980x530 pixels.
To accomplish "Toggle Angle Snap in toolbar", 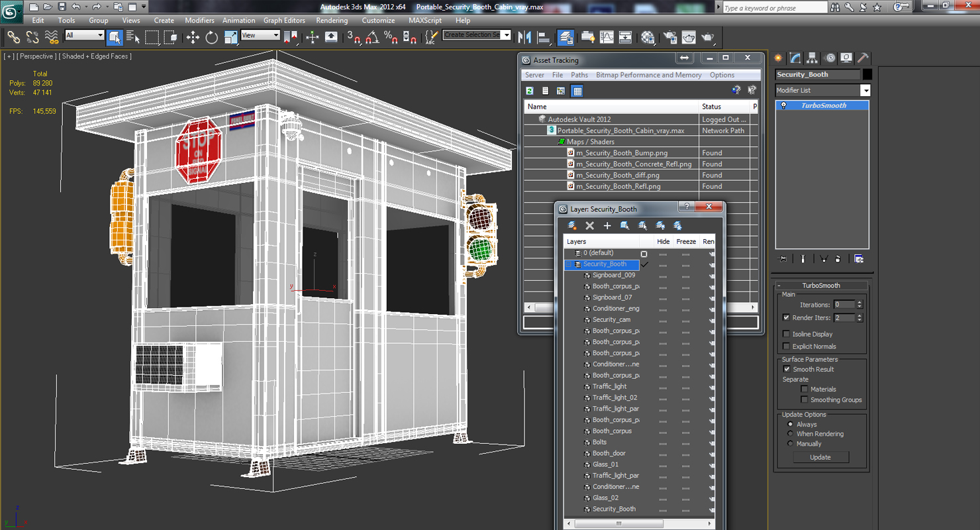I will 372,37.
